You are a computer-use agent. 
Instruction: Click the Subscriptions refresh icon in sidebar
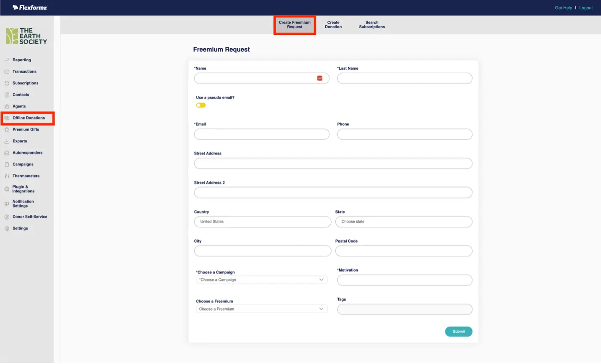pyautogui.click(x=7, y=83)
